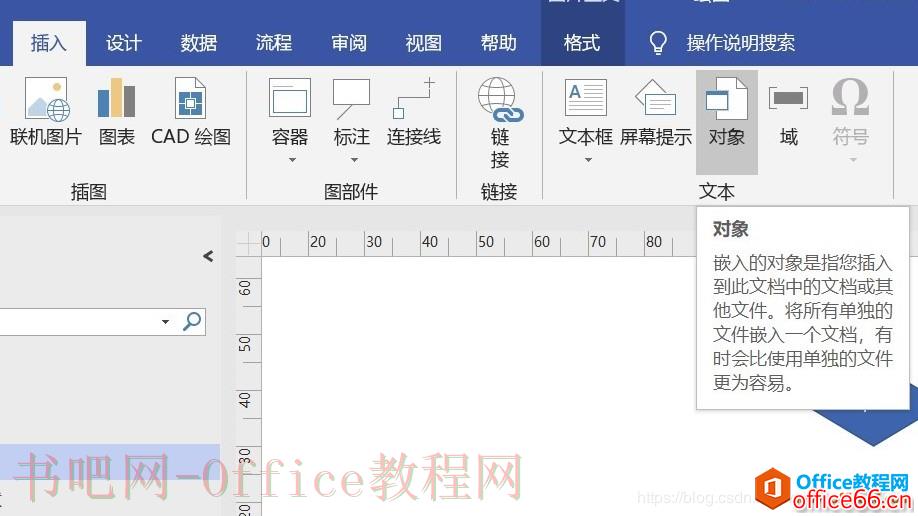Open the Review (审阅) tab
Viewport: 918px width, 516px height.
349,43
